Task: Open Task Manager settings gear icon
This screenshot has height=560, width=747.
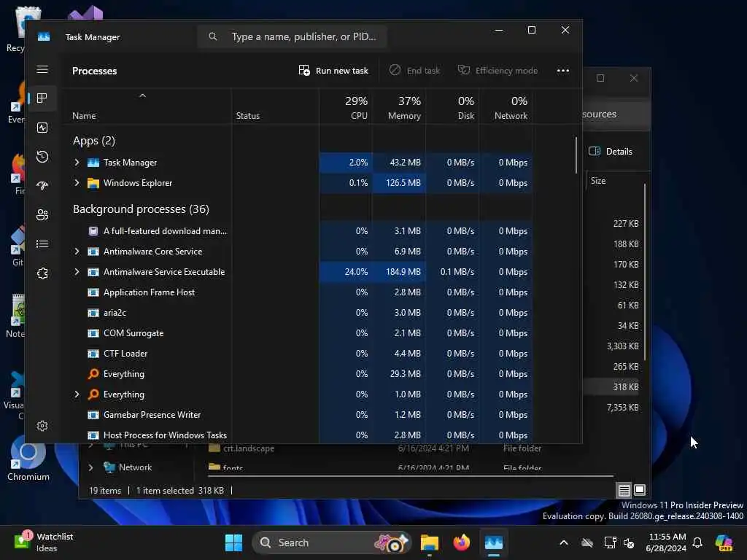Action: pos(42,426)
